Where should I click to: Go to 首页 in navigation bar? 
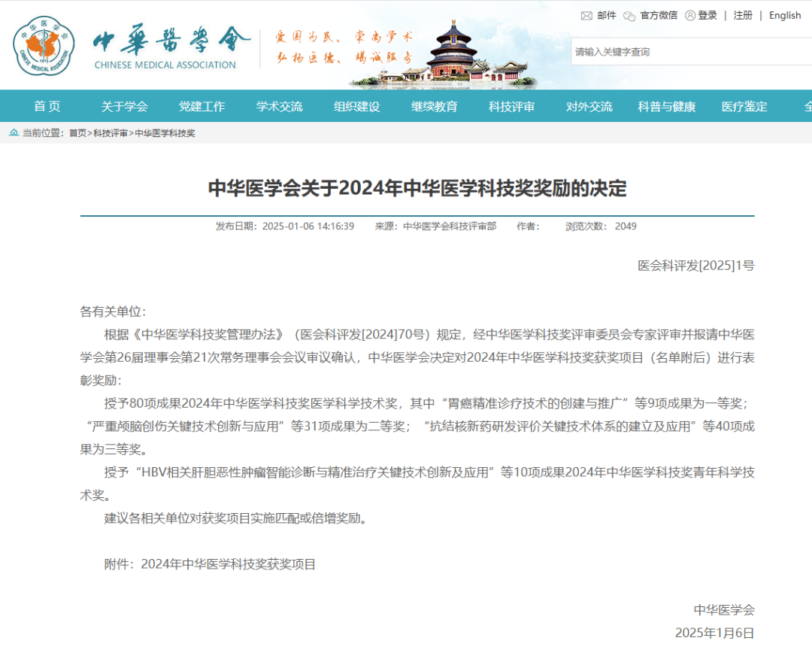tap(47, 106)
